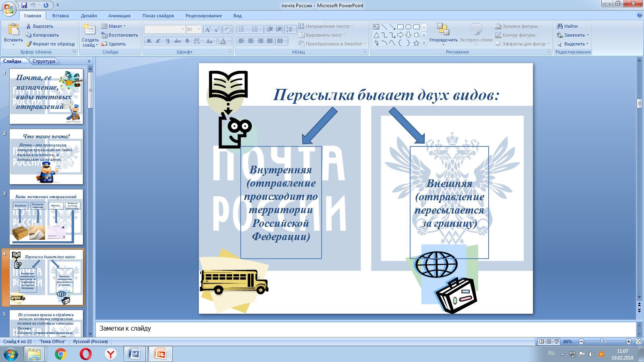Click the Paste (Вставить) icon
The image size is (644, 362).
tap(13, 30)
